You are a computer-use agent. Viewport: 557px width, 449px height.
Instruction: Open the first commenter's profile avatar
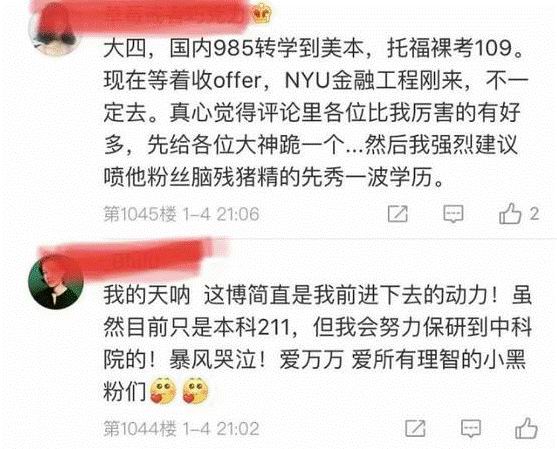[x=54, y=30]
